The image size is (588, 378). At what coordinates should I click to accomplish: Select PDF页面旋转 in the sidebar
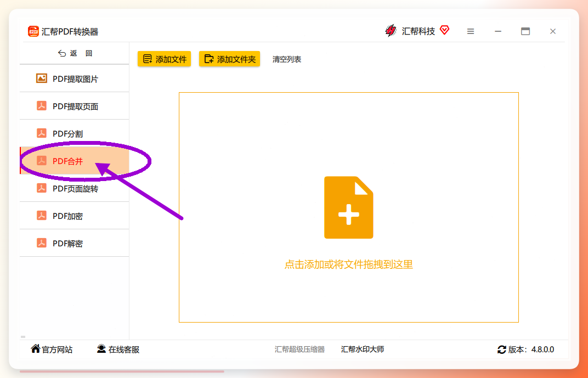tap(74, 188)
